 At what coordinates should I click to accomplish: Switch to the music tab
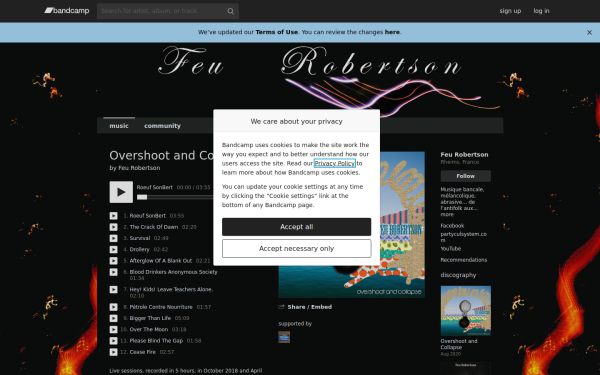pos(119,126)
